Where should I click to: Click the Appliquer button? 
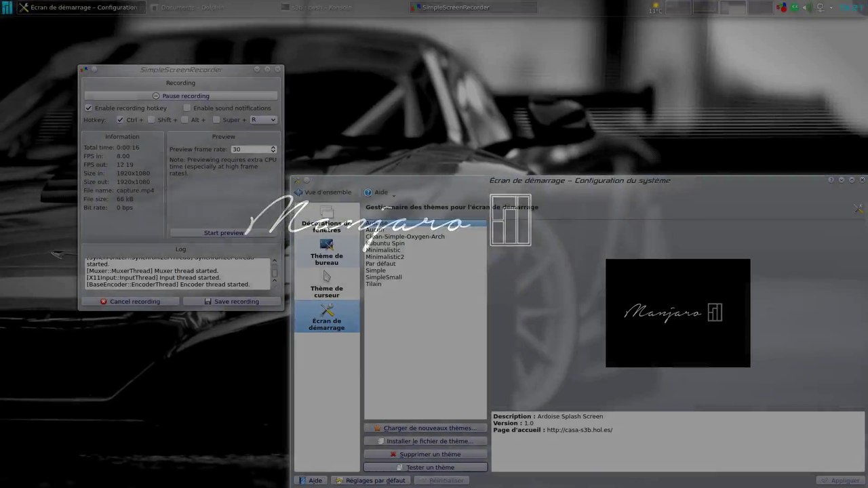[x=840, y=481]
